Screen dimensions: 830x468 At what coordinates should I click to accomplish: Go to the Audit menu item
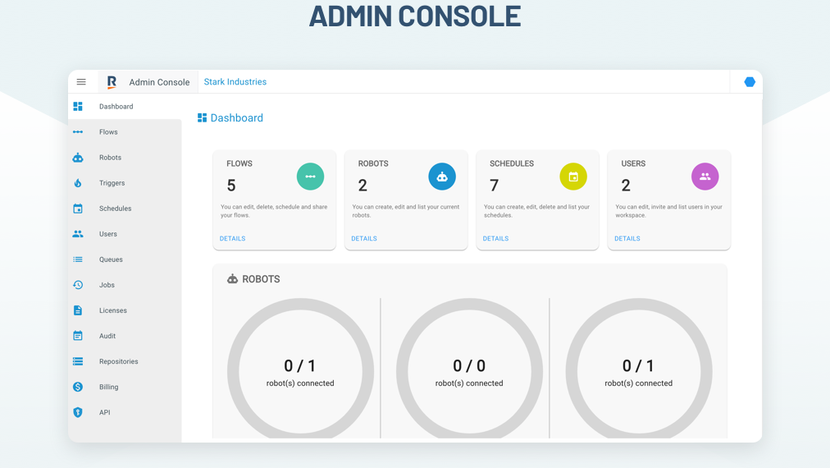(x=107, y=336)
